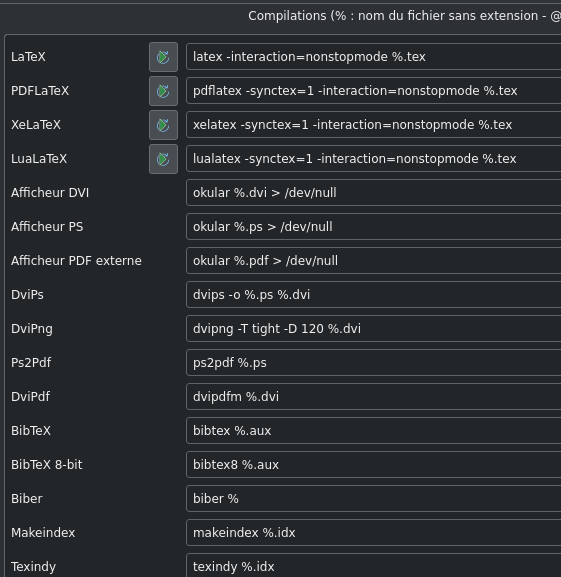Click the LuaLaTeX row label
Screen dimensions: 561x577
click(x=39, y=159)
